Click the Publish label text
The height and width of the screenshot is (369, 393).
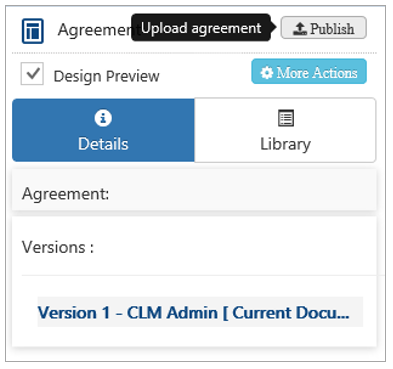coord(332,29)
